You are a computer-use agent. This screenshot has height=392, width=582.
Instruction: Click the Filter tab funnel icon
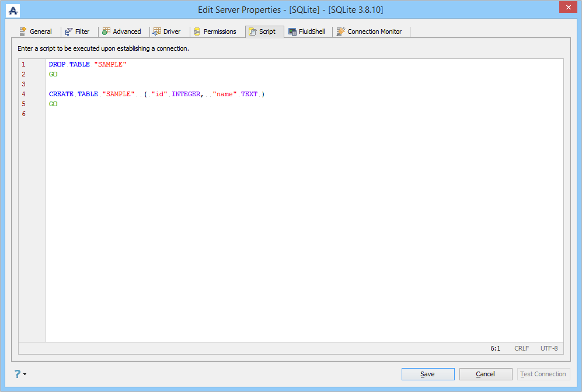coord(69,32)
